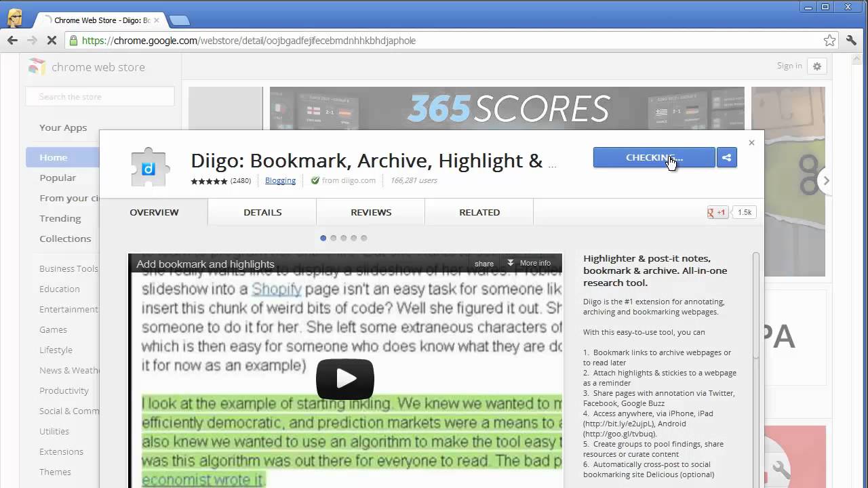Open the Popular section
868x488 pixels.
coord(58,178)
